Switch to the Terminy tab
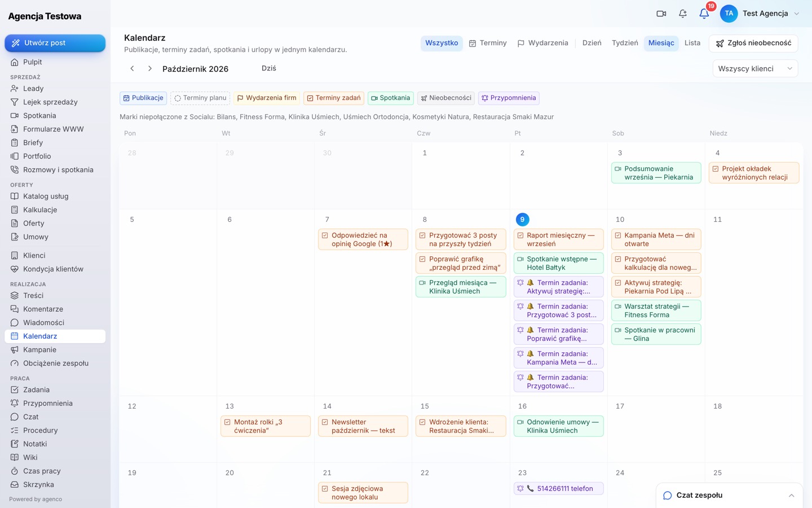Viewport: 812px width, 508px height. coord(488,43)
